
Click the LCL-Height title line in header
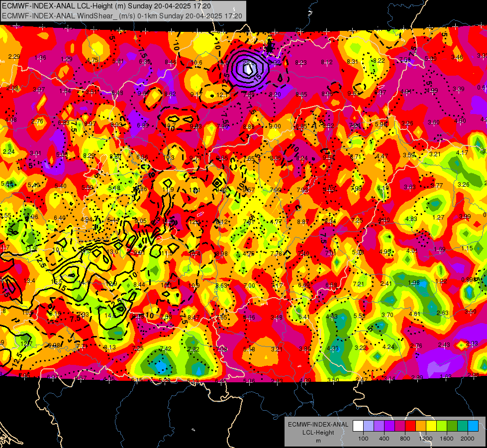(106, 6)
